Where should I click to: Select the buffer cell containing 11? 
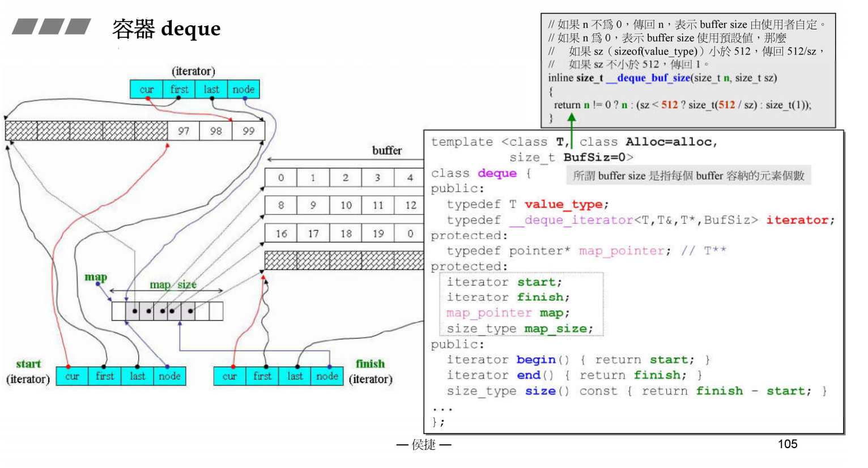click(x=378, y=205)
